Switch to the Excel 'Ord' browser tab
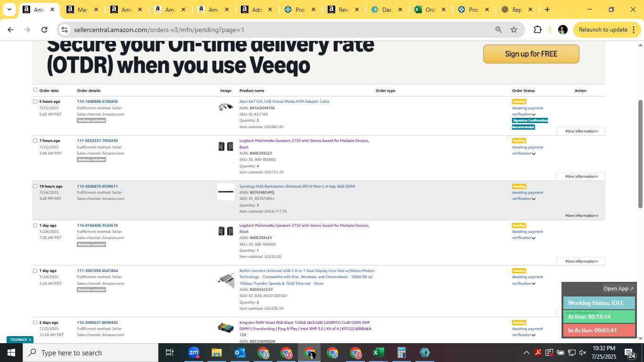644x362 pixels. (x=430, y=9)
